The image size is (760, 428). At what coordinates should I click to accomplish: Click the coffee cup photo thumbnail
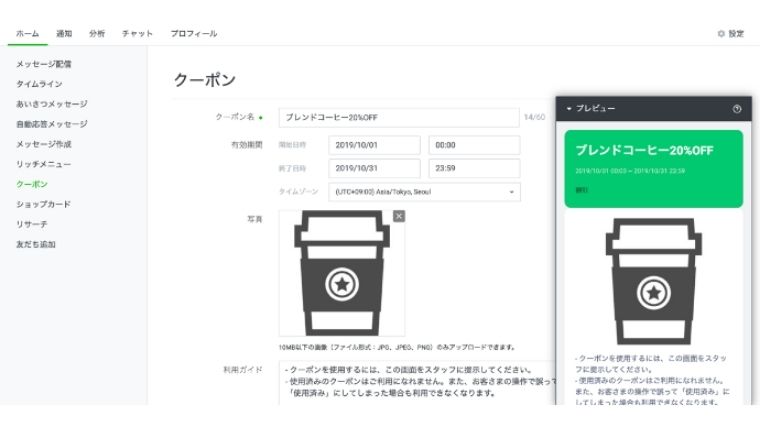coord(342,272)
